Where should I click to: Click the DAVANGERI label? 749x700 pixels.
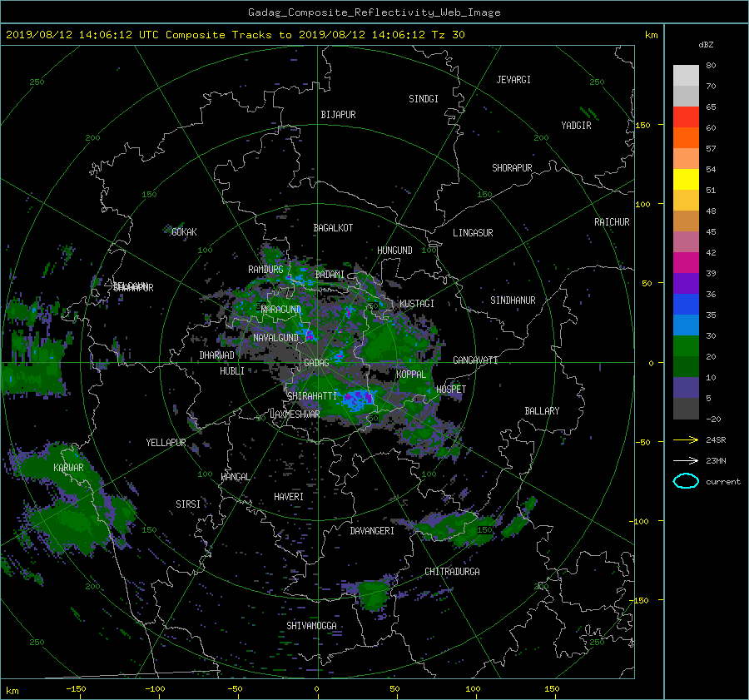[372, 531]
